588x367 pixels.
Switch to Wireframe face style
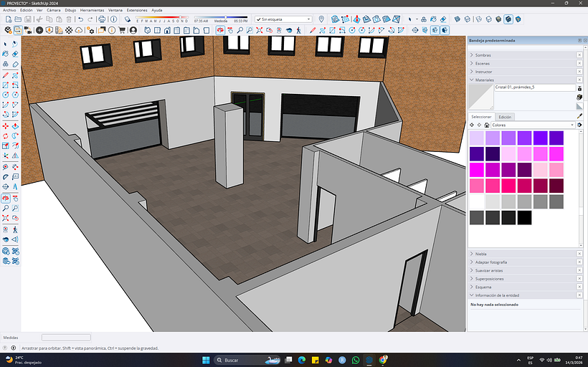pyautogui.click(x=479, y=19)
